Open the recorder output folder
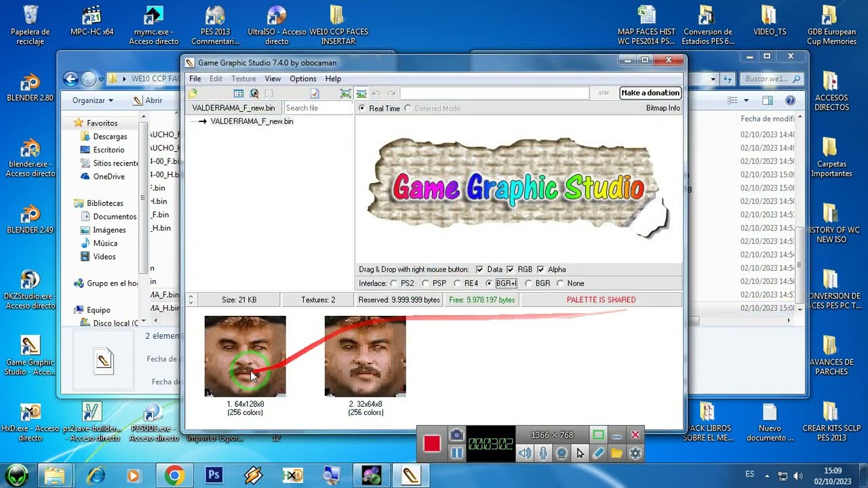Screen dimensions: 868x488 616,453
